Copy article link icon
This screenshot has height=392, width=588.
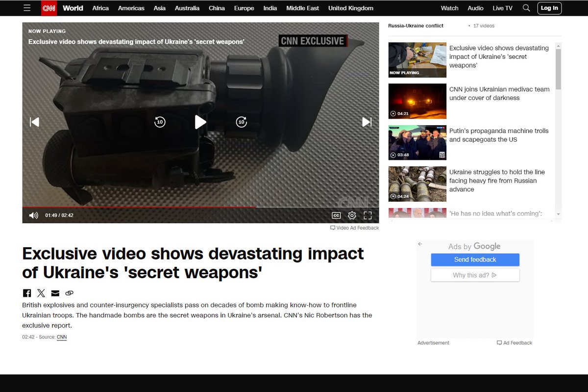pyautogui.click(x=69, y=293)
